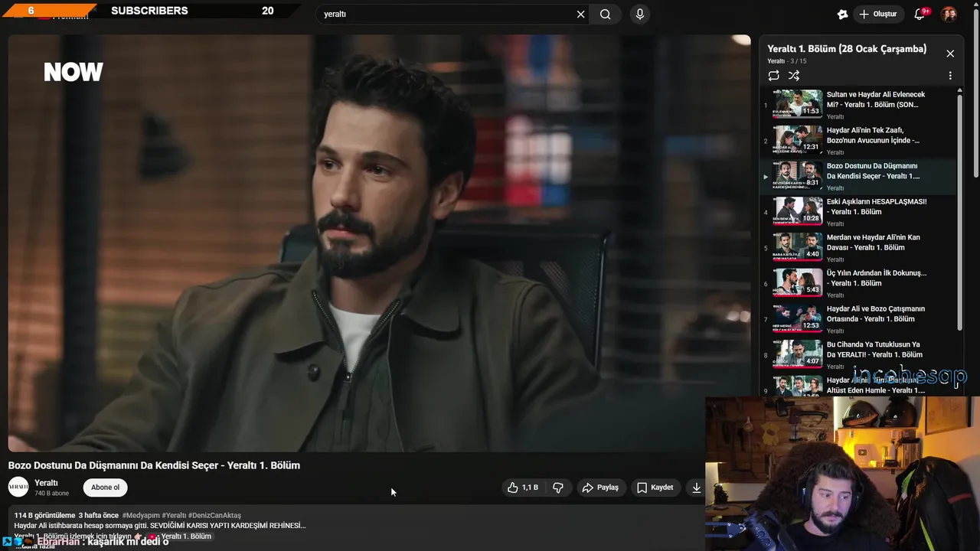This screenshot has height=551, width=980.
Task: Share the video via Paylaş
Action: point(600,487)
